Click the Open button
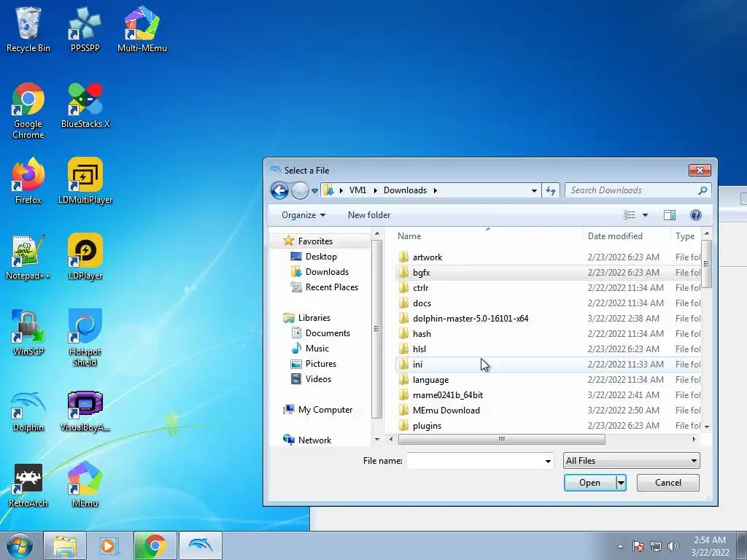The width and height of the screenshot is (747, 560). coord(589,483)
